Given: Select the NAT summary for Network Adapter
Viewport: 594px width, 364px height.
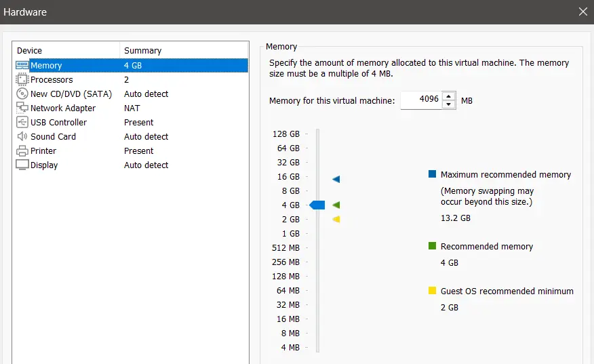Looking at the screenshot, I should (x=132, y=108).
